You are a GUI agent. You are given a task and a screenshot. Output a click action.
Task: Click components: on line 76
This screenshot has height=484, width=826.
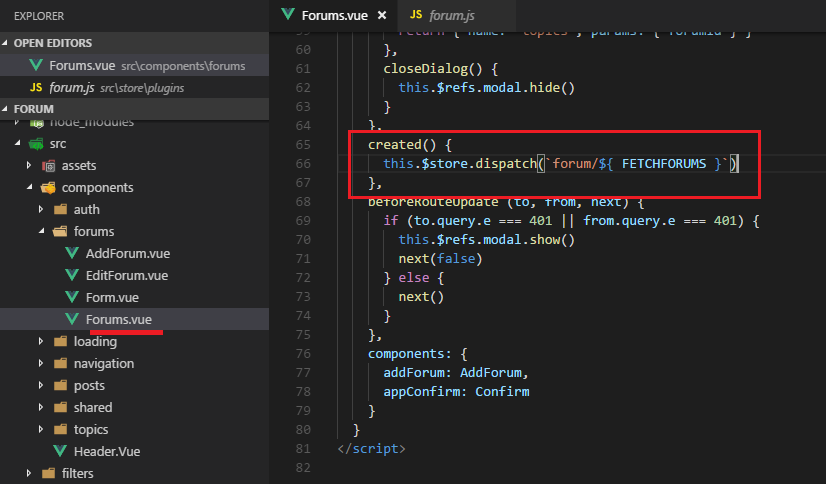[410, 354]
